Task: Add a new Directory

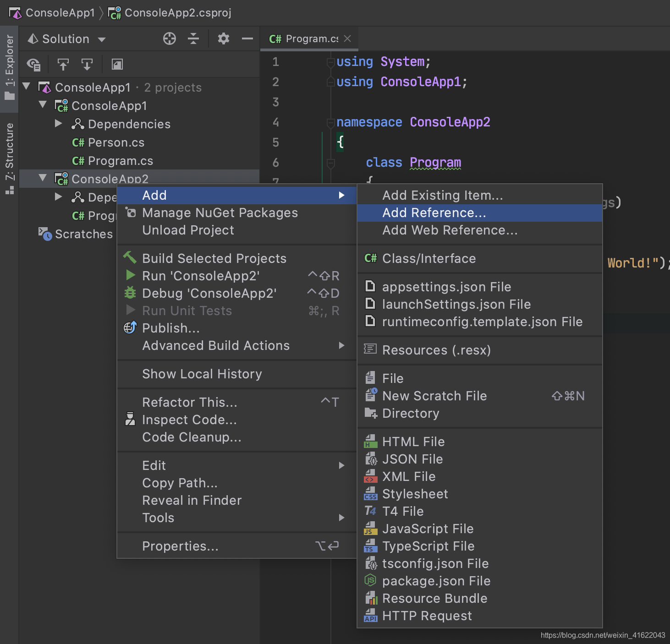Action: coord(479,413)
